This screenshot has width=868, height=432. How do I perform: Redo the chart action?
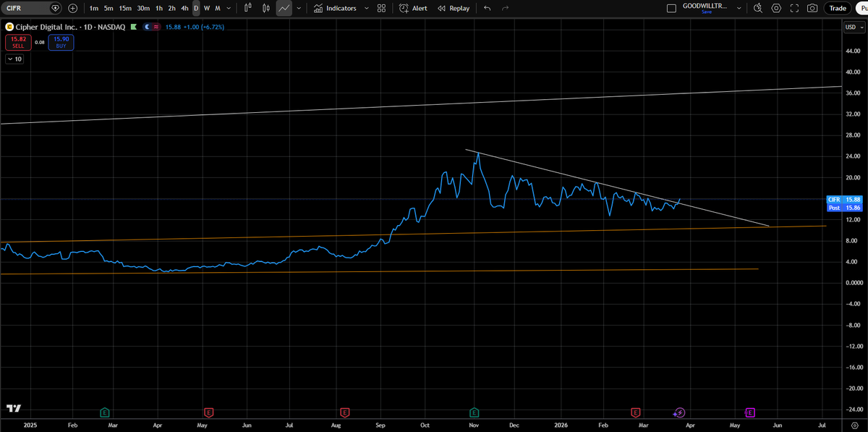tap(505, 8)
